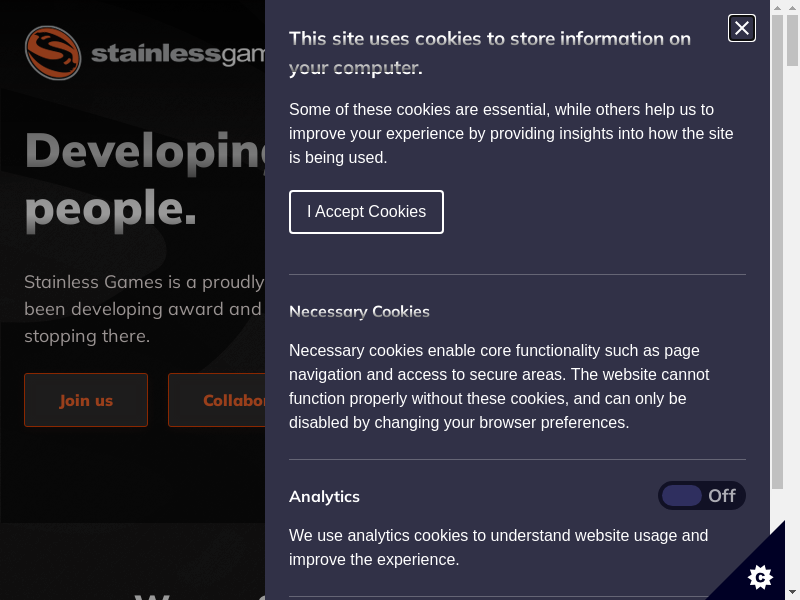Click the Stainless Games oval logo icon
This screenshot has width=800, height=600.
[x=53, y=53]
